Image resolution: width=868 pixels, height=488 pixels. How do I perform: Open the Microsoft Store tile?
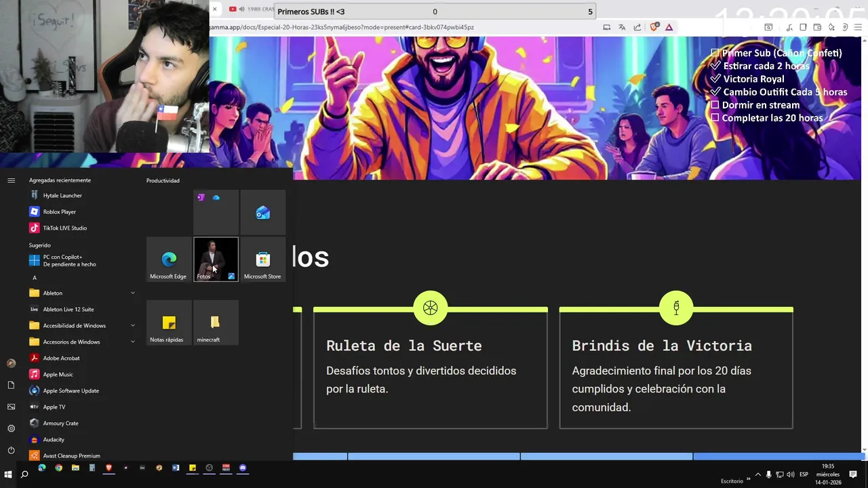[262, 259]
